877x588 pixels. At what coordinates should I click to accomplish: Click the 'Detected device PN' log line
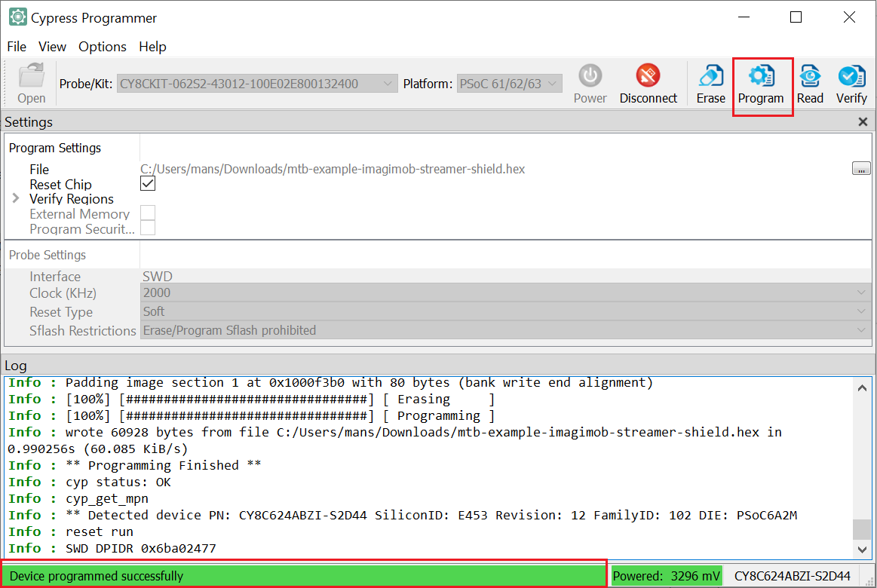[403, 515]
